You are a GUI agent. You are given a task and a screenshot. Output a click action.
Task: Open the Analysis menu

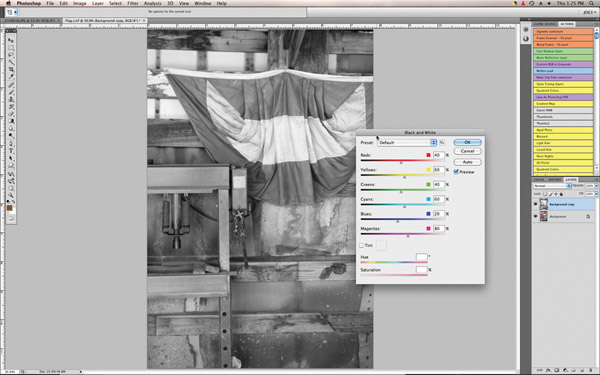153,3
